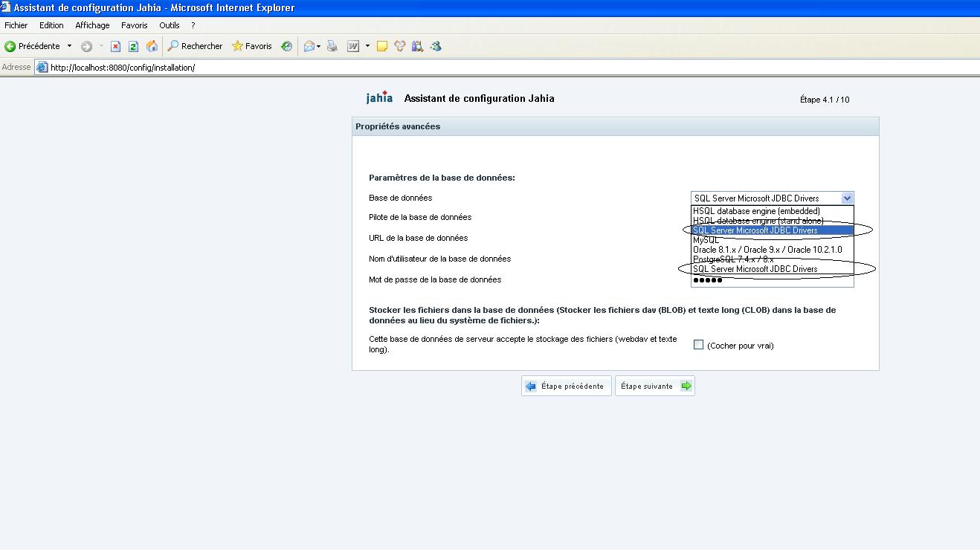This screenshot has height=550, width=980.
Task: Click the Jahia logo
Action: (379, 97)
